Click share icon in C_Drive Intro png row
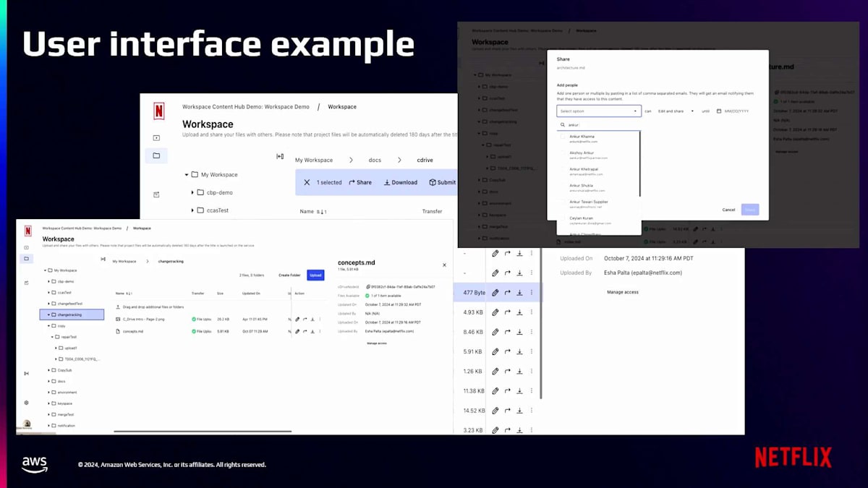Viewport: 868px width, 488px height. pyautogui.click(x=305, y=319)
